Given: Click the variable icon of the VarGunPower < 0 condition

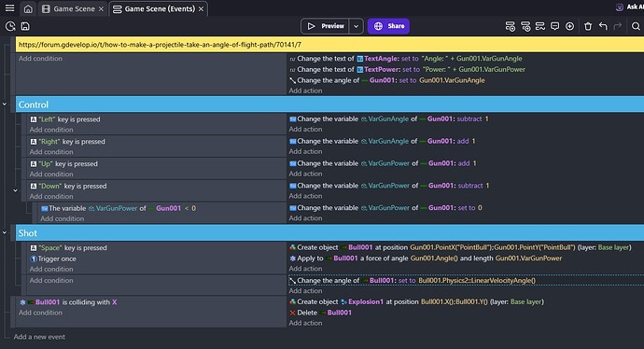Looking at the screenshot, I should point(45,209).
